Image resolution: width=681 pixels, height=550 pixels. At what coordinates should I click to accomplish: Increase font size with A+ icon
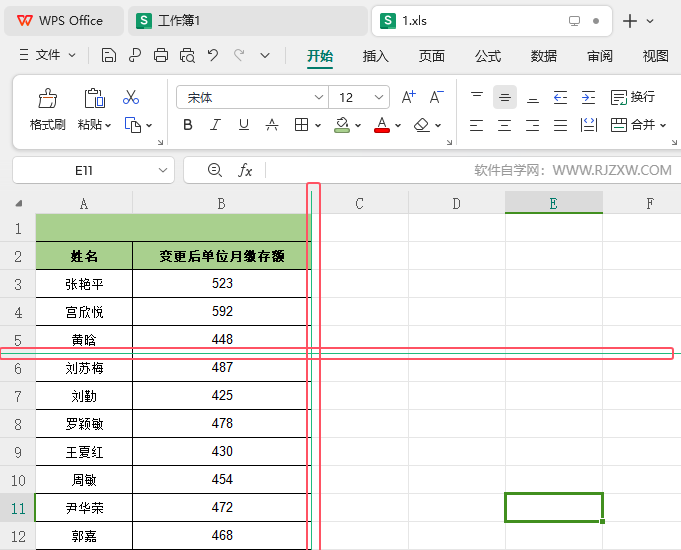pos(408,97)
